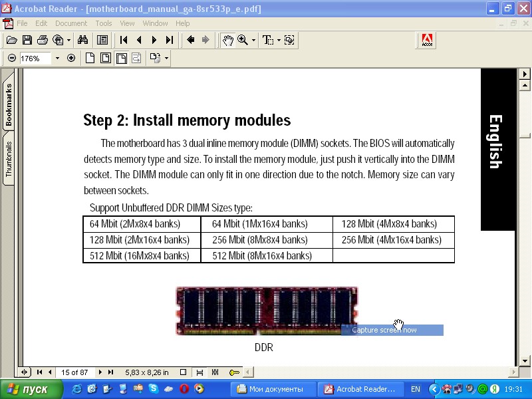
Task: Open the zoom tool dropdown arrow
Action: pos(253,40)
